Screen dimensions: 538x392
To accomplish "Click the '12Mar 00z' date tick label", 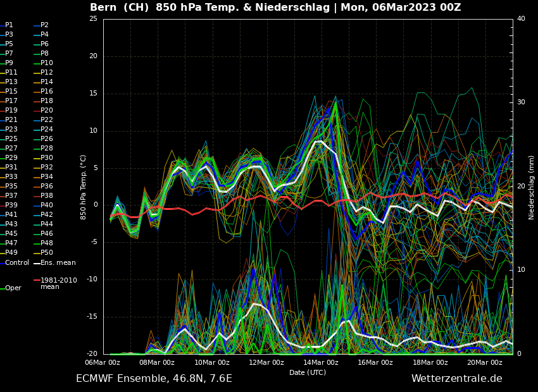I will (266, 362).
